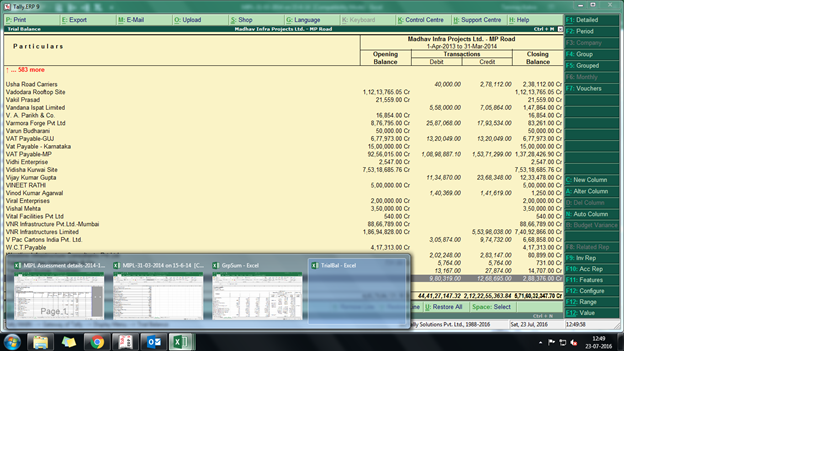Select Vadodara Rooftop Site ledger row
The width and height of the screenshot is (819, 460).
coord(284,92)
